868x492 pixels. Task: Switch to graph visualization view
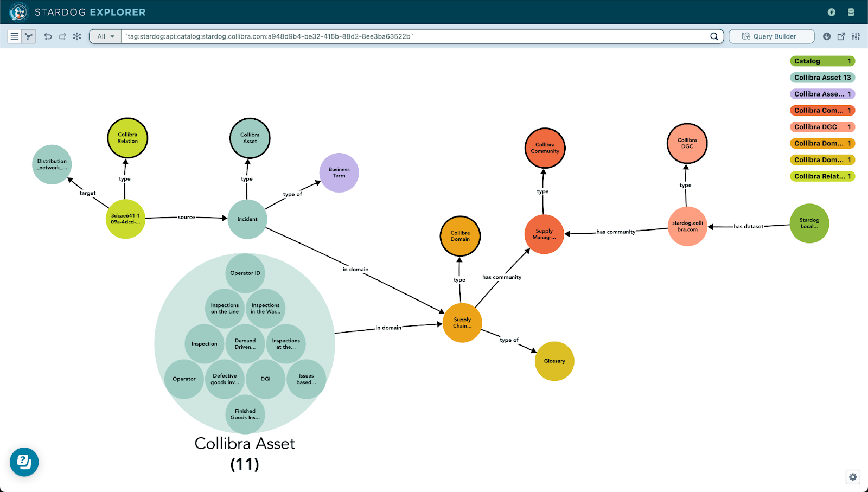[29, 36]
